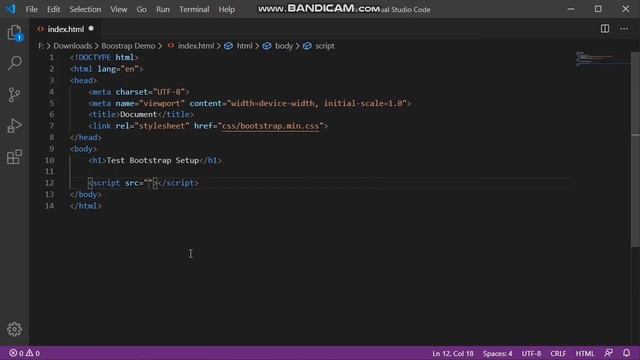
Task: Open the Extensions view
Action: [14, 157]
